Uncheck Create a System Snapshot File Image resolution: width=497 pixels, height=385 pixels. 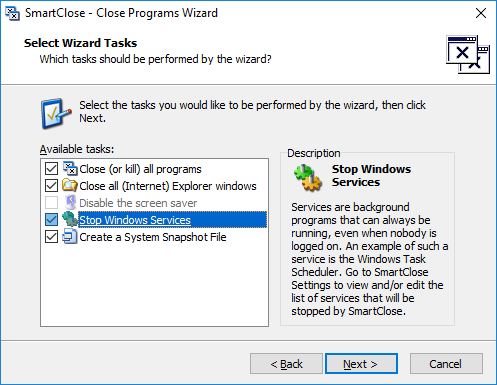(51, 237)
